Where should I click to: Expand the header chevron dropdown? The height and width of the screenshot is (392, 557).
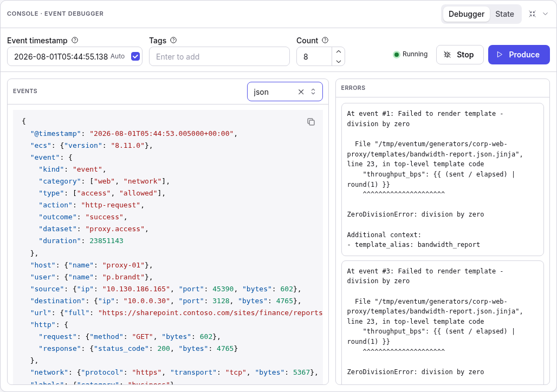pyautogui.click(x=545, y=14)
